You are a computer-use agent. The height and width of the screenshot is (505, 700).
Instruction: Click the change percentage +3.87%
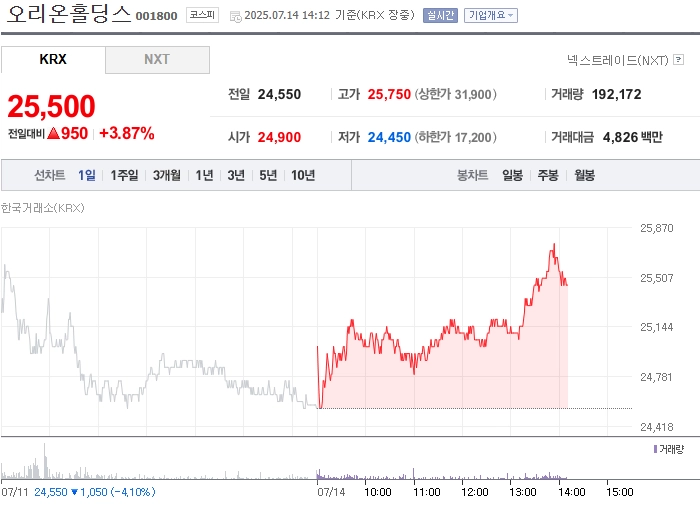pos(126,133)
